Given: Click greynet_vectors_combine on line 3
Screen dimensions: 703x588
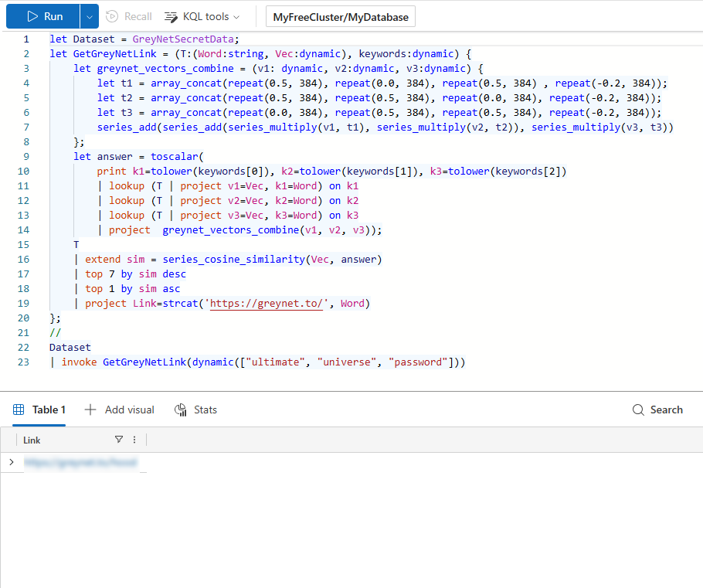Looking at the screenshot, I should [165, 69].
